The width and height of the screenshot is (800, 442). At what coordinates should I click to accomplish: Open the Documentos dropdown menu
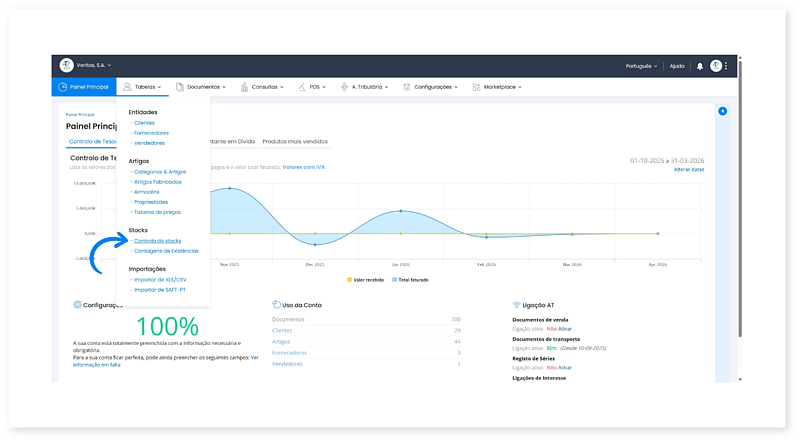(x=206, y=87)
